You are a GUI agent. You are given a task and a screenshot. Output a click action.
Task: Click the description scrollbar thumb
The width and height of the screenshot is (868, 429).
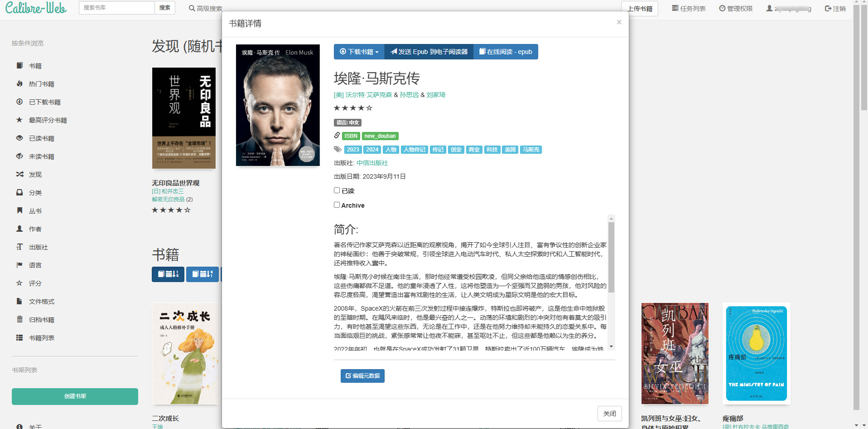pyautogui.click(x=611, y=258)
